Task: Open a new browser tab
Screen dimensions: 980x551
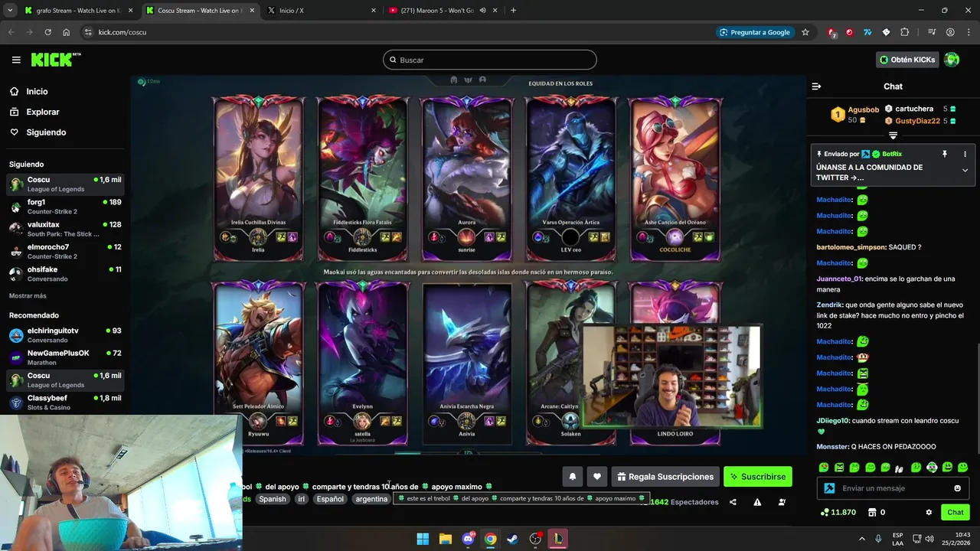Action: (x=513, y=11)
